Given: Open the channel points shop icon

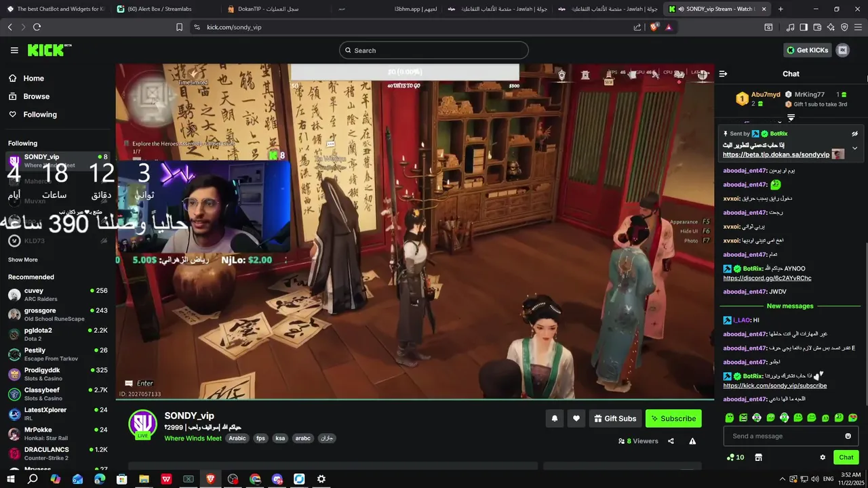Looking at the screenshot, I should [x=758, y=457].
